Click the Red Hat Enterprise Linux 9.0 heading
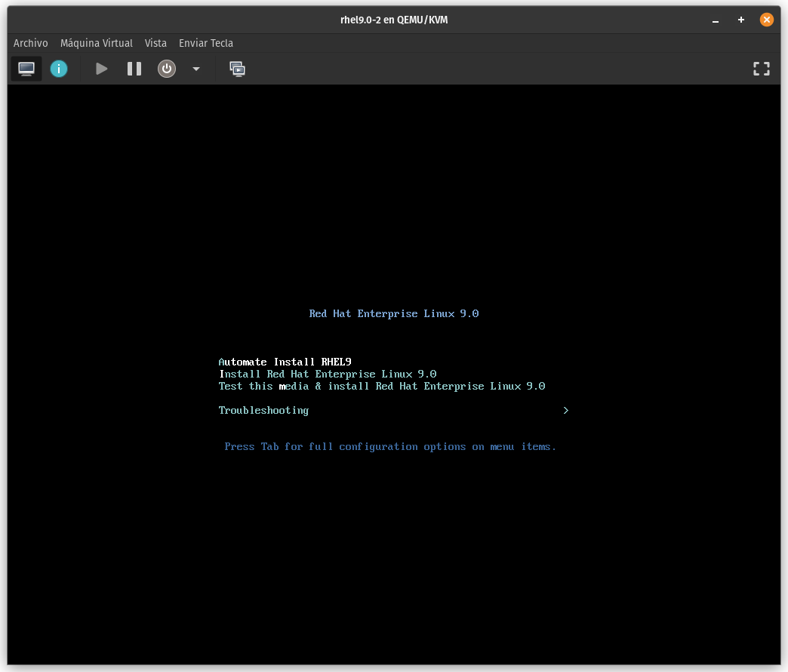The width and height of the screenshot is (788, 672). 394,313
